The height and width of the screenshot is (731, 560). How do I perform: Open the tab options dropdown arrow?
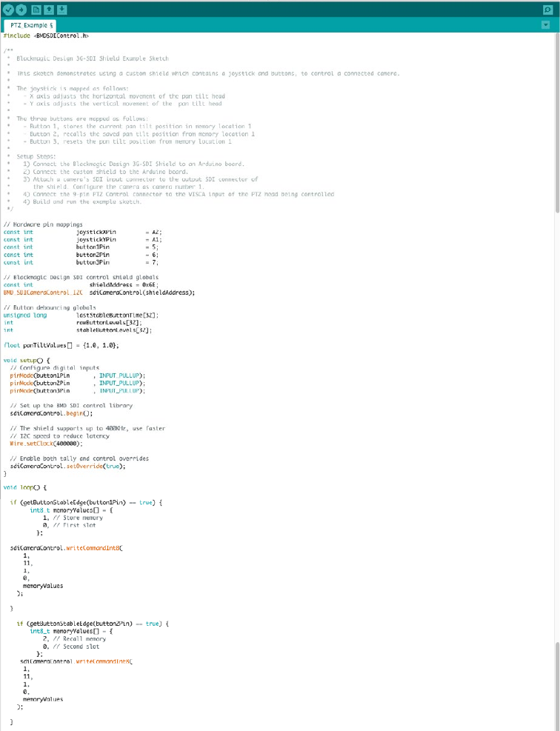tap(545, 25)
